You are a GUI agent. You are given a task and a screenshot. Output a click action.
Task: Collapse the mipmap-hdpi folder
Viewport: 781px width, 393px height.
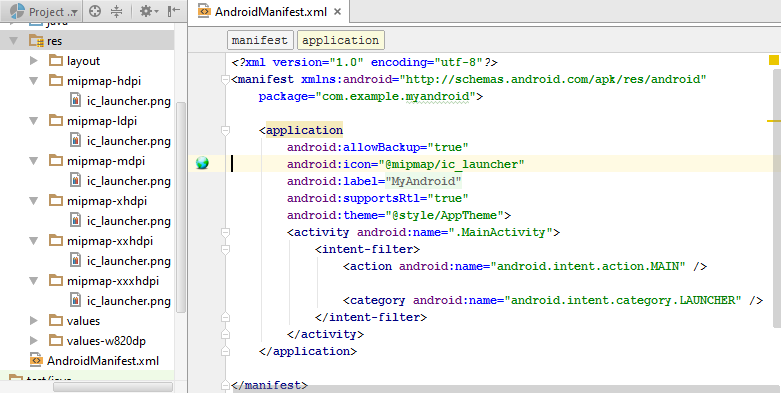[x=34, y=81]
